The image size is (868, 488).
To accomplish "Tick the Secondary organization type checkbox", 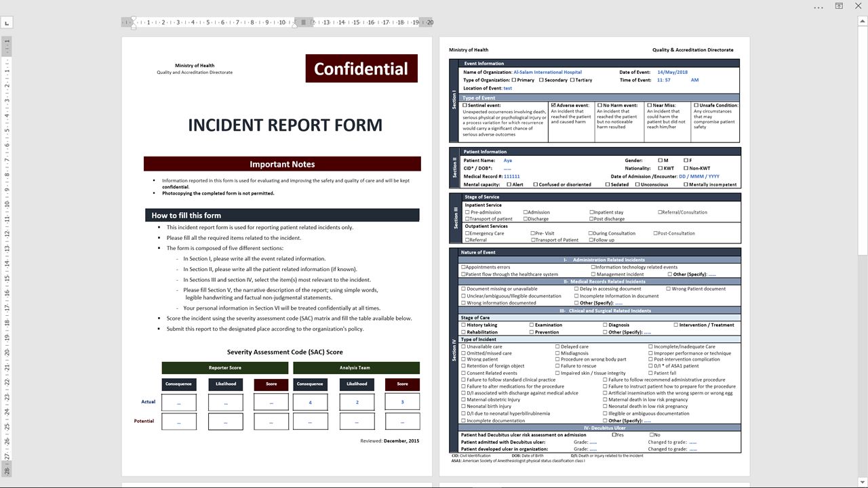I will coord(541,80).
